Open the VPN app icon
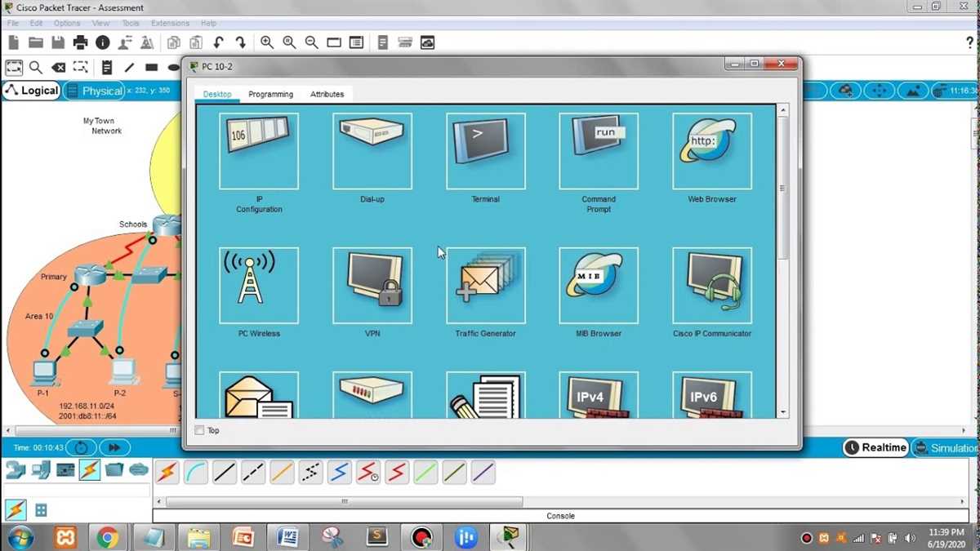This screenshot has width=980, height=551. pos(372,286)
